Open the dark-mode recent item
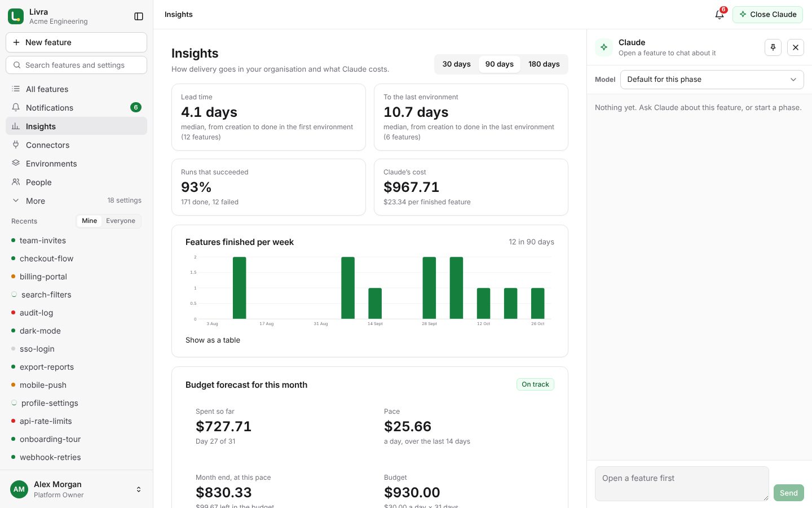 tap(76, 331)
